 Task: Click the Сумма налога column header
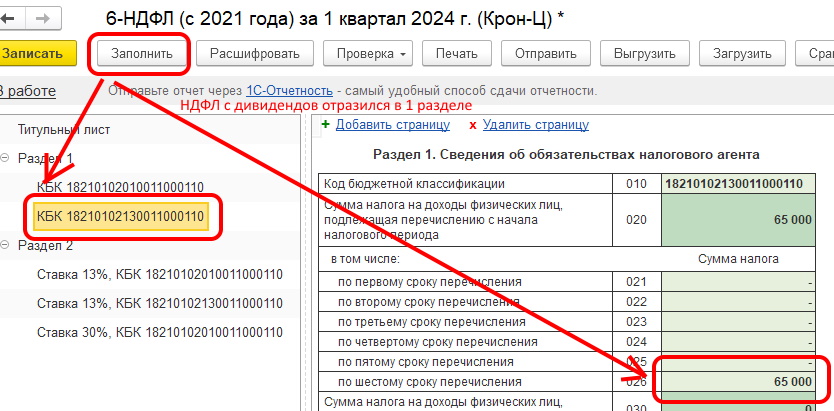[x=738, y=259]
